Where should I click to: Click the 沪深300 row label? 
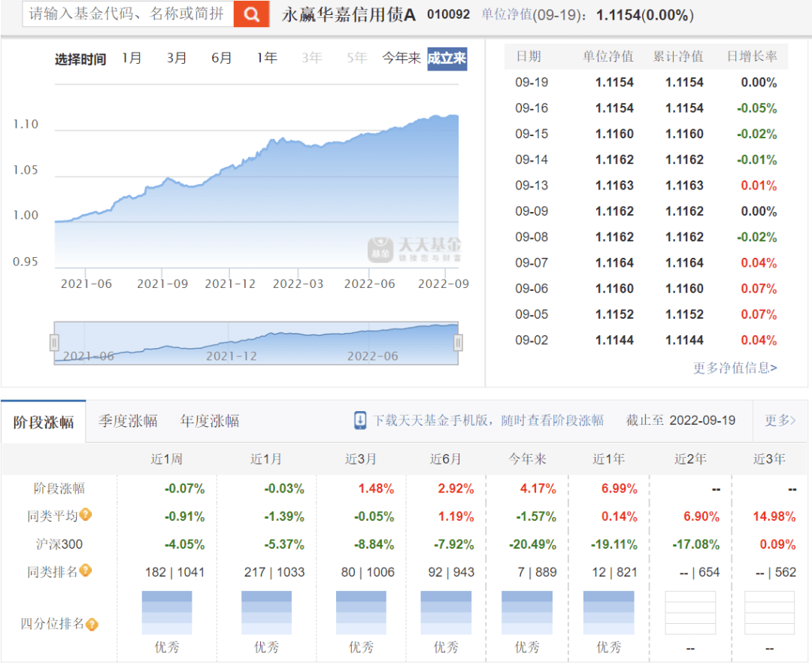59,544
